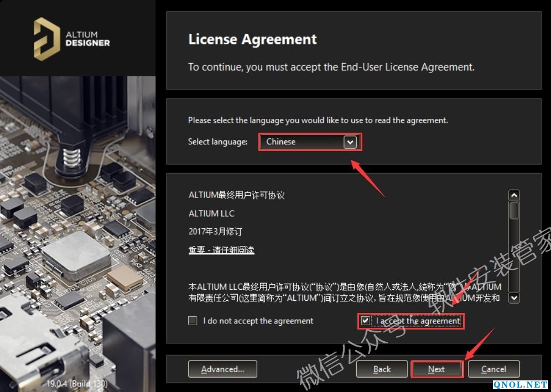The image size is (551, 392).
Task: Open the Advanced... options button
Action: 222,369
